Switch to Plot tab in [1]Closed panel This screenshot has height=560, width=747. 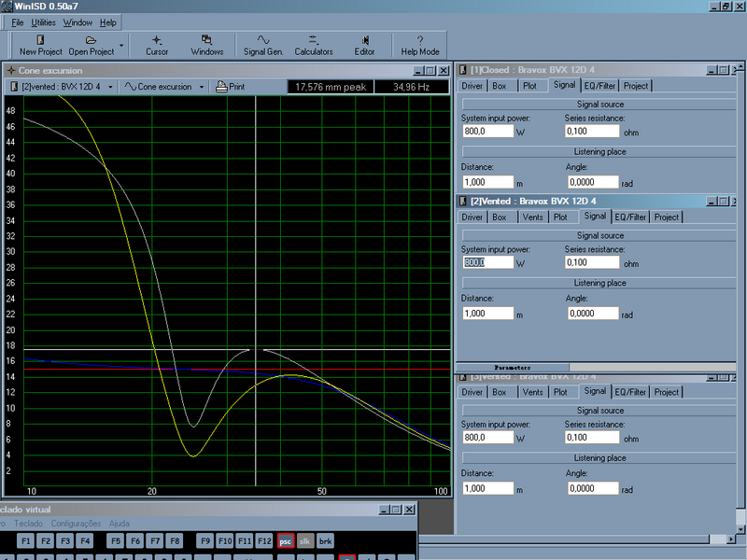[x=529, y=86]
